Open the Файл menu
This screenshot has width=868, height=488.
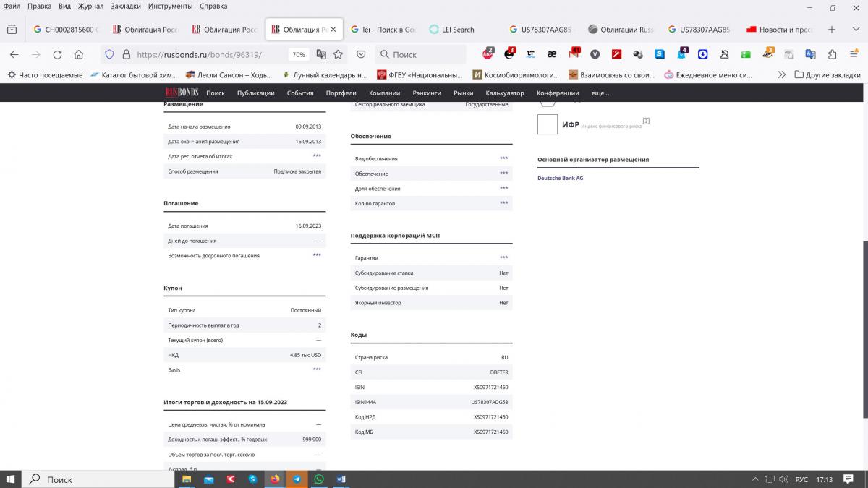pos(12,6)
